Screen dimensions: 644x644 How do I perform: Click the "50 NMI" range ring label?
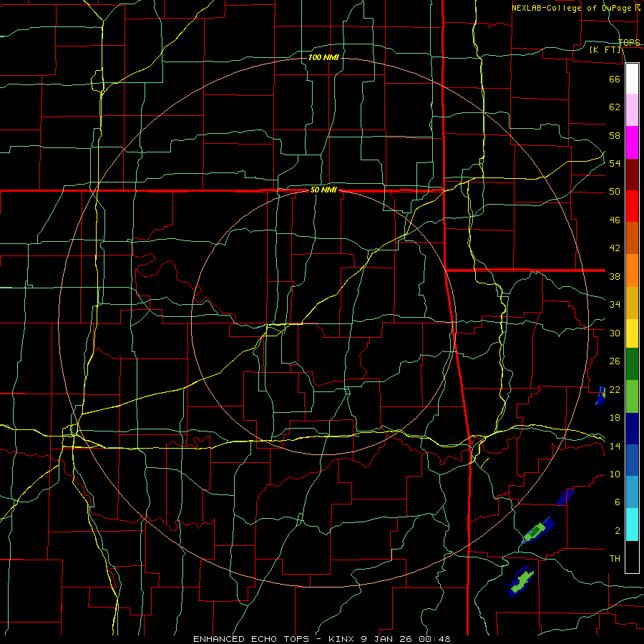point(323,190)
